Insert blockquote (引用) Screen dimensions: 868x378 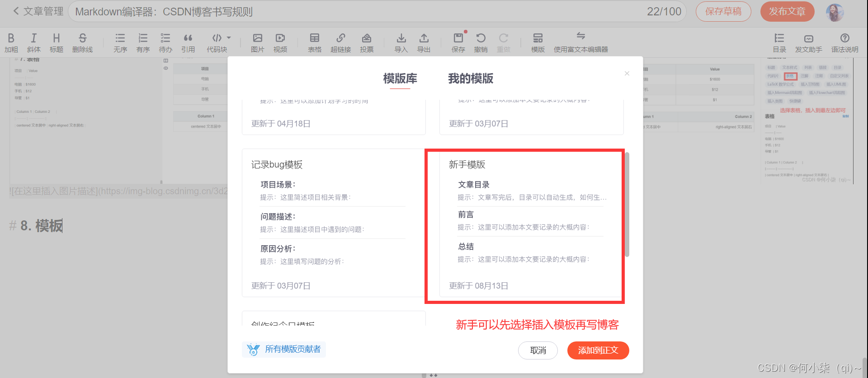pyautogui.click(x=188, y=43)
